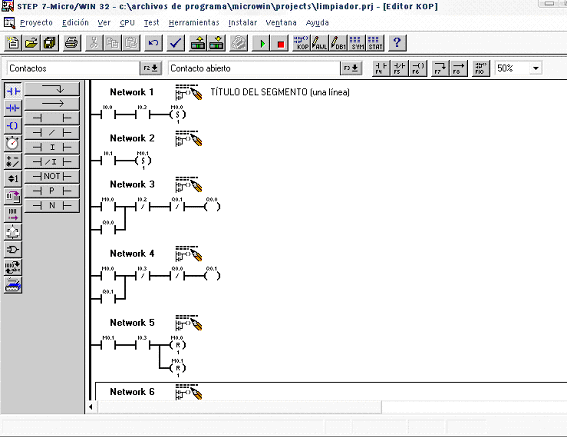Open a project with the folder icon
Image resolution: width=567 pixels, height=437 pixels.
coord(31,43)
